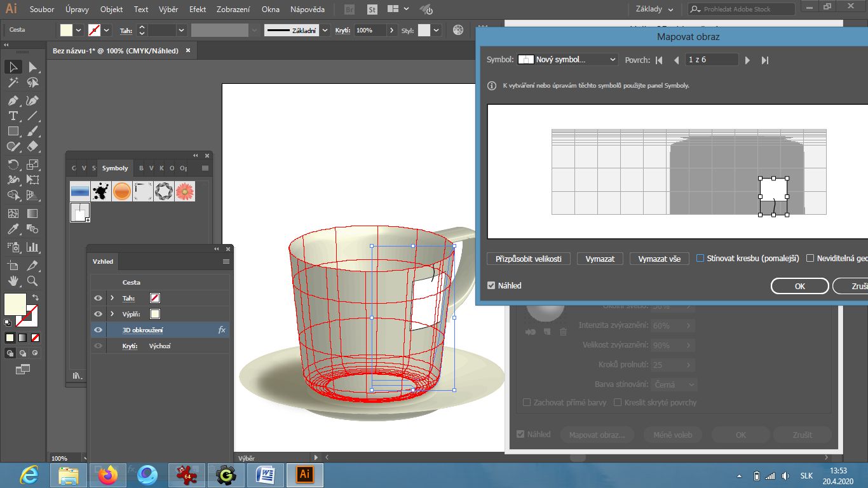This screenshot has width=868, height=488.
Task: Go to next surface in Mapovat obraz
Action: 747,60
